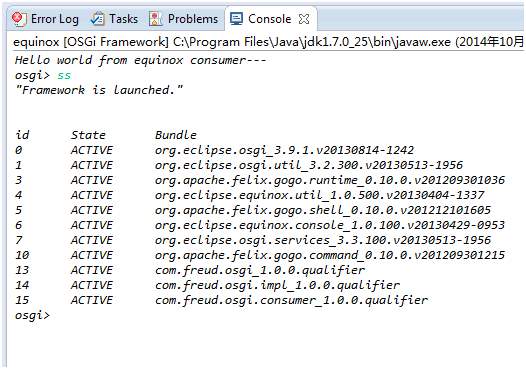Click bundle com.freud.osgi.impl_1.0.0.qualifier
The image size is (526, 369).
pyautogui.click(x=277, y=285)
